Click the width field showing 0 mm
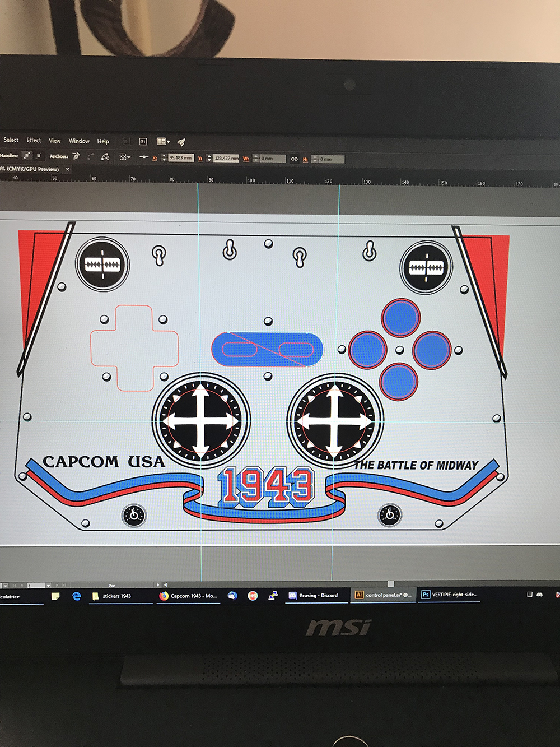 coord(273,159)
